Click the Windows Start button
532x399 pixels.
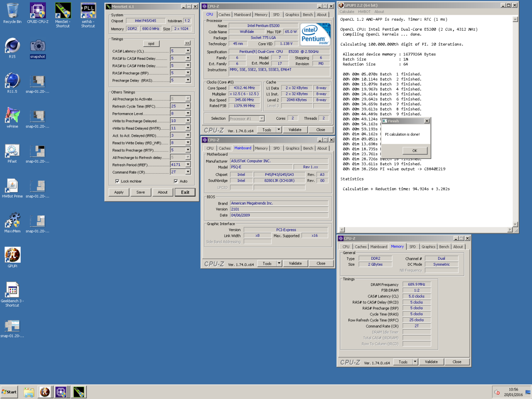pos(10,392)
